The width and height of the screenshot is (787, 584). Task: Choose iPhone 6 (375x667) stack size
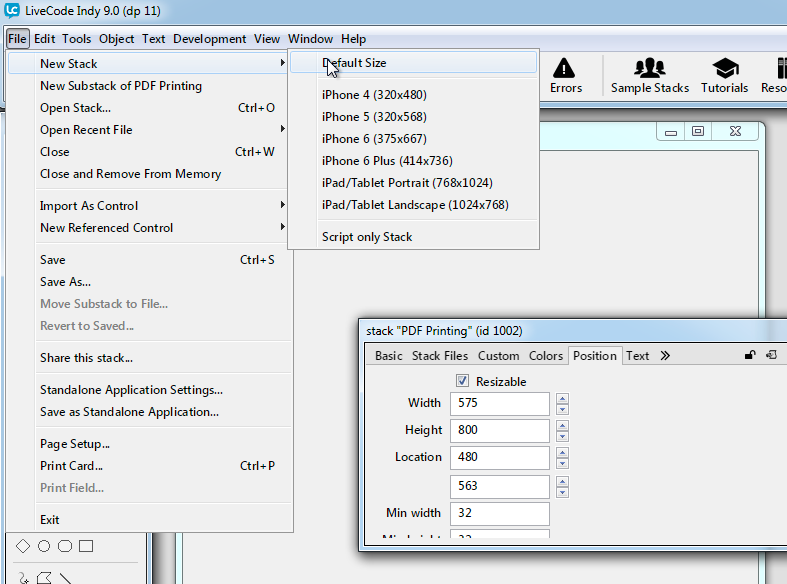point(414,139)
